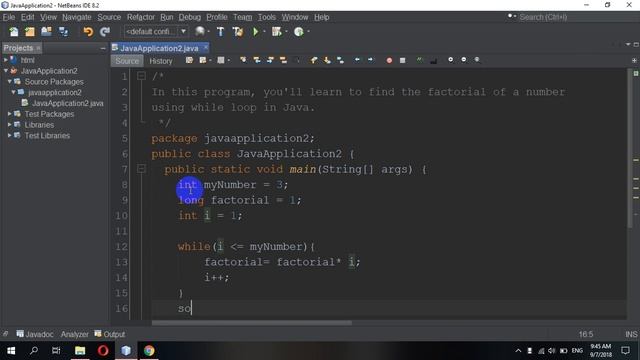Image resolution: width=640 pixels, height=360 pixels.
Task: Start Debug Project from toolbar
Action: (x=277, y=31)
